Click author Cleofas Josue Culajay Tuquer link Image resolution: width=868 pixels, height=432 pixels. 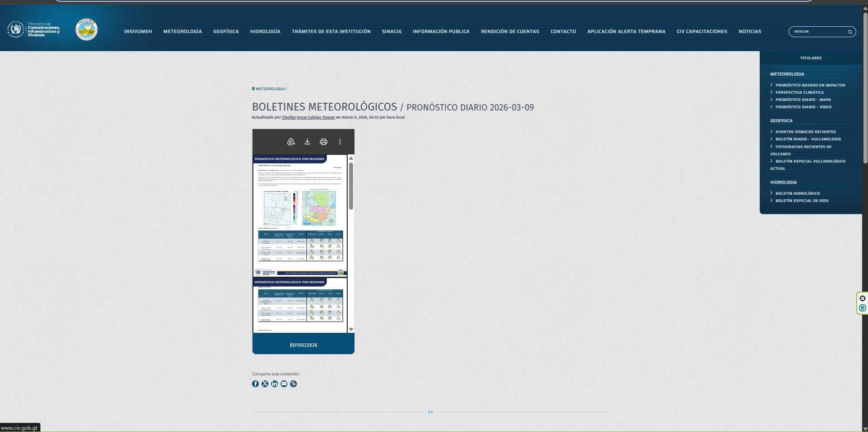point(308,117)
